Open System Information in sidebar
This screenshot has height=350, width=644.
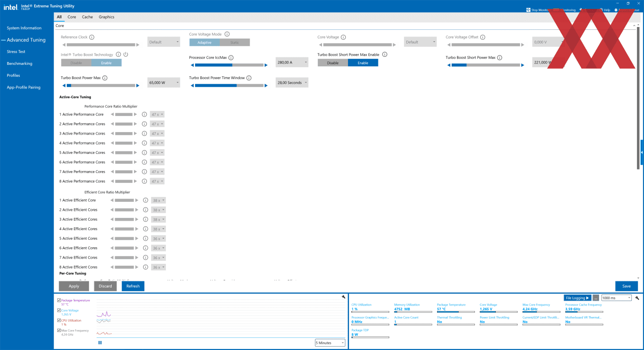(24, 28)
